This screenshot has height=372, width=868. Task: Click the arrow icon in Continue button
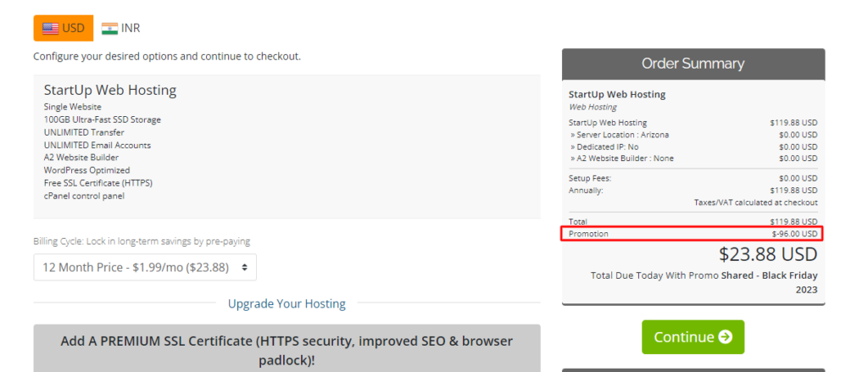tap(726, 337)
